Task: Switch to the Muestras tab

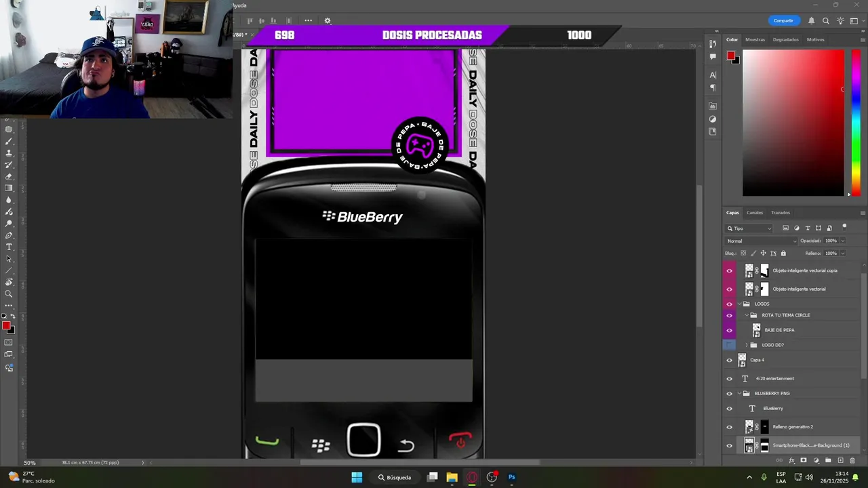Action: [755, 39]
